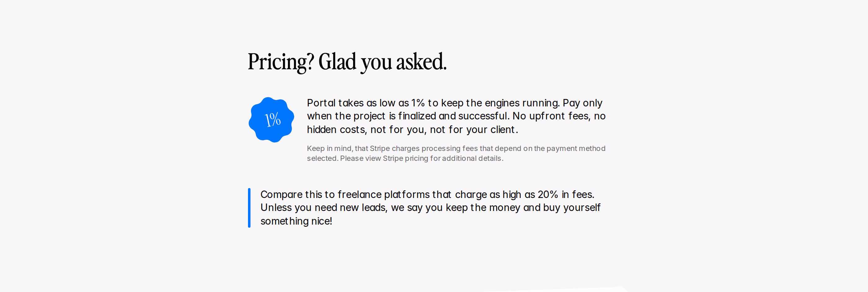Click the blue vertical quote bar

click(x=249, y=208)
